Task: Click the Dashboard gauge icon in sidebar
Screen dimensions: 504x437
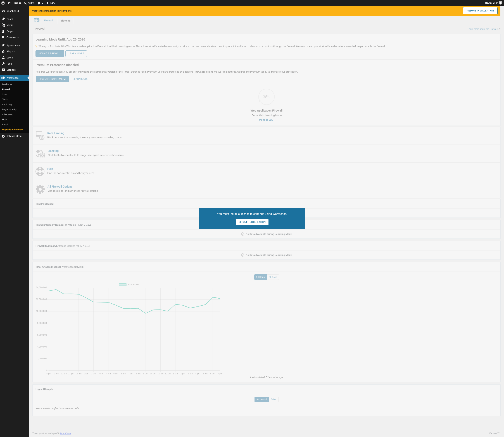Action: pos(3,11)
